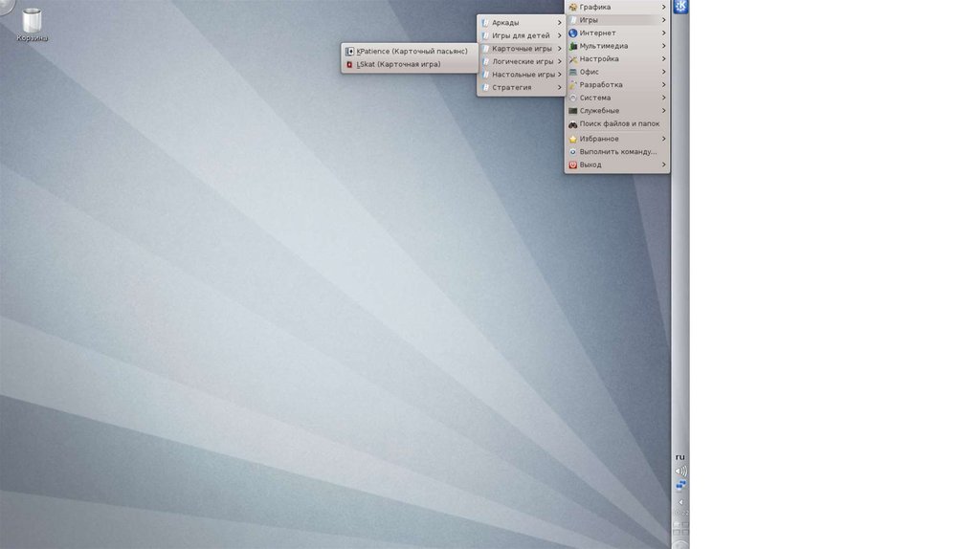Click the globe icon next to Интернет
Screen dimensions: 980x549
pyautogui.click(x=572, y=33)
